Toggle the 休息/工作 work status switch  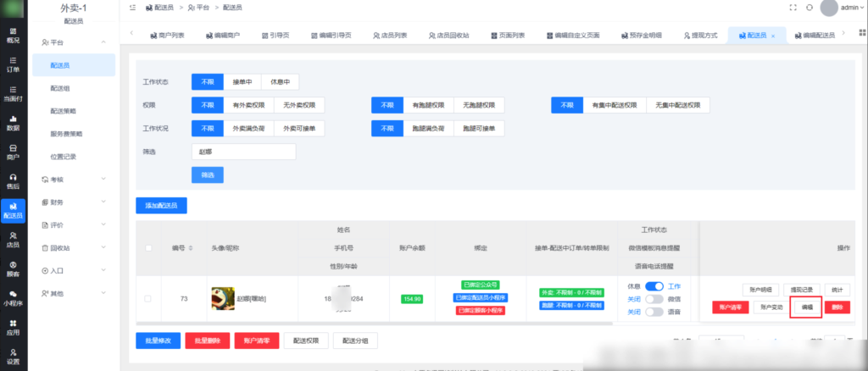(654, 286)
